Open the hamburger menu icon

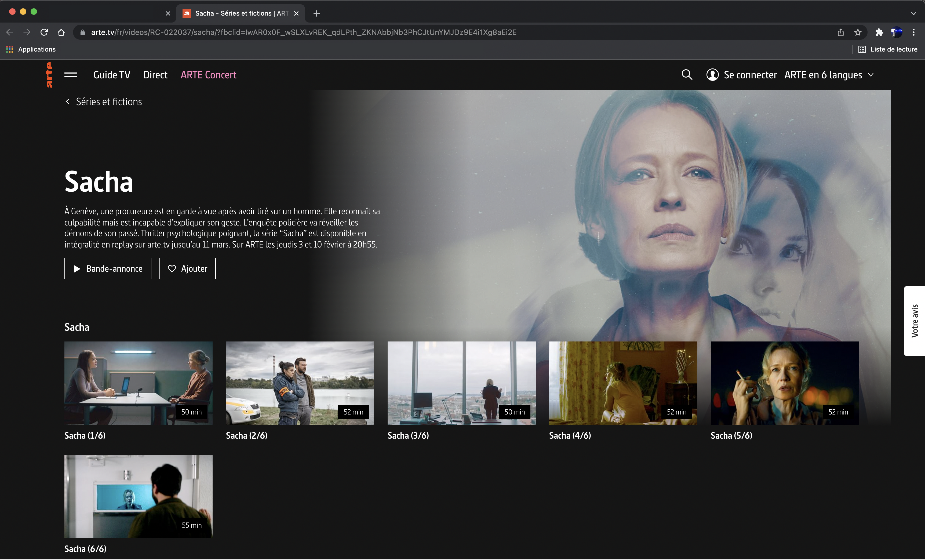pyautogui.click(x=71, y=75)
